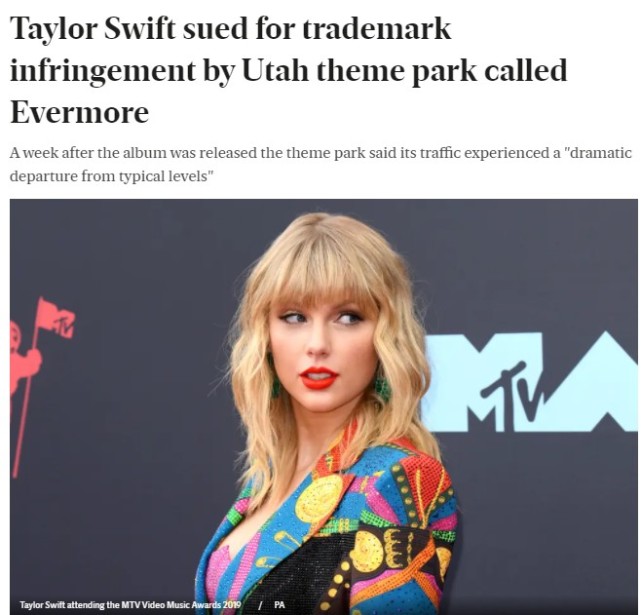Open the main article photo
The width and height of the screenshot is (641, 615).
[x=323, y=406]
